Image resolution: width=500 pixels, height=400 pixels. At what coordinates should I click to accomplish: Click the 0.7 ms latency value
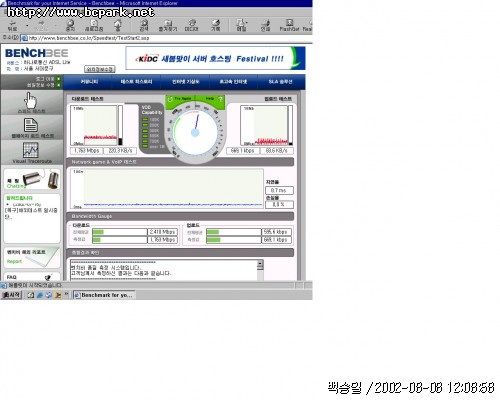(x=279, y=190)
